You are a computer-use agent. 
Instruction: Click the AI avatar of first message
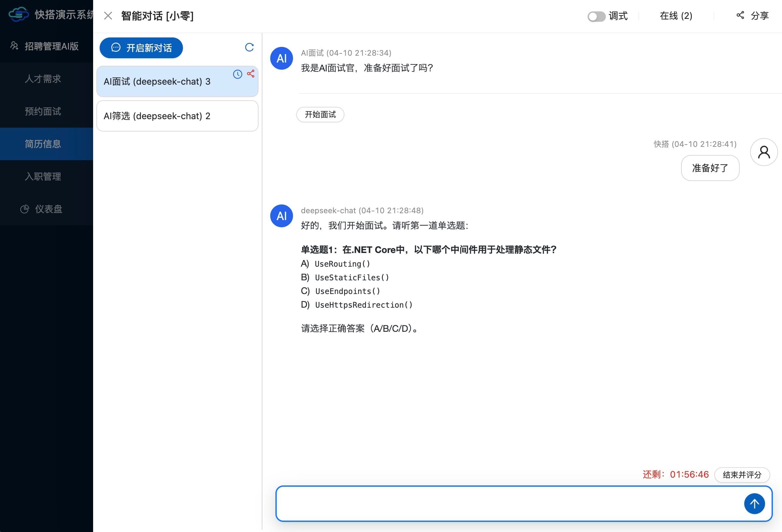click(x=281, y=58)
